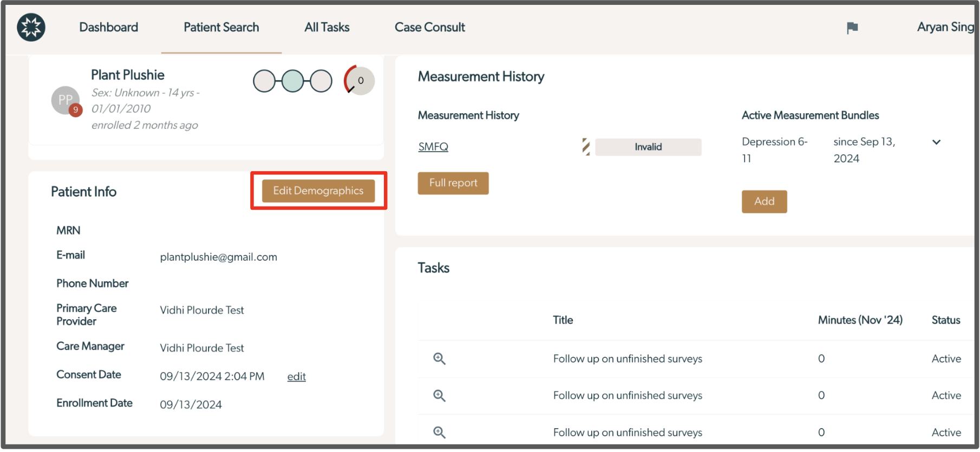Click the edit link next to Consent Date
The height and width of the screenshot is (452, 980).
pyautogui.click(x=296, y=377)
